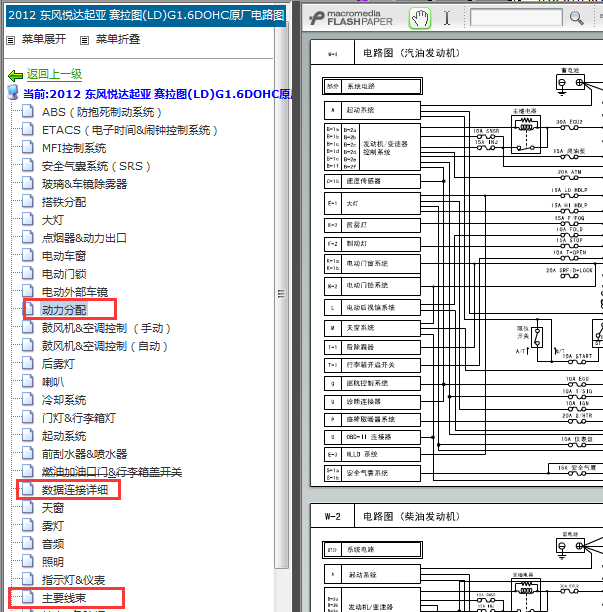The width and height of the screenshot is (603, 612).
Task: Open the 雾灯 item
Action: 52,525
